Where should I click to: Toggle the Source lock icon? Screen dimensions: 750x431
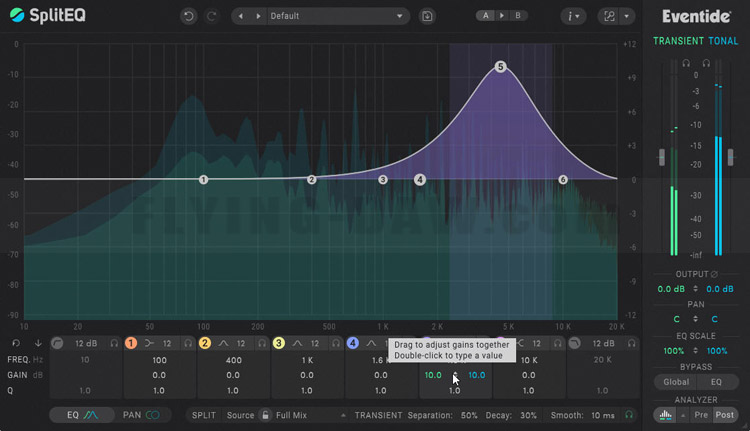[265, 415]
